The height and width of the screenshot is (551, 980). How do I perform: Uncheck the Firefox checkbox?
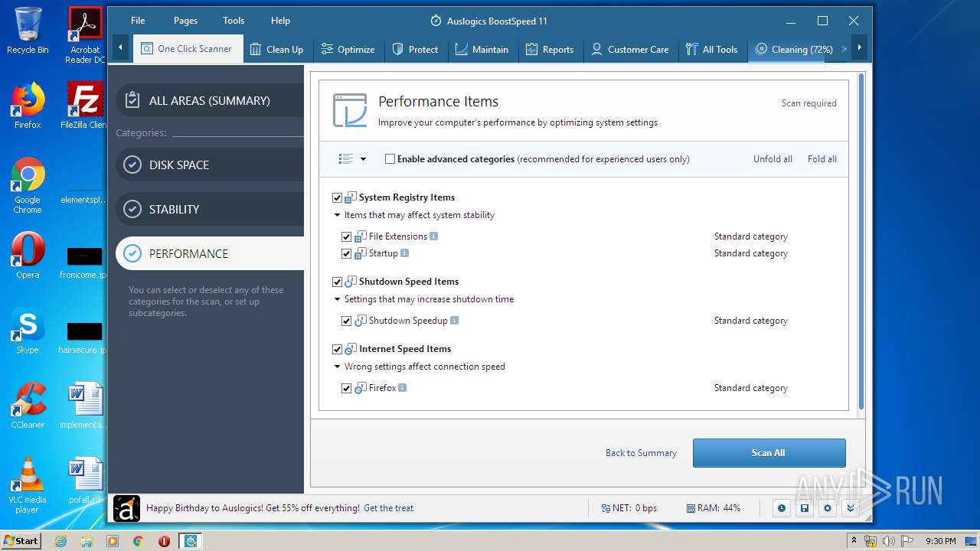346,388
